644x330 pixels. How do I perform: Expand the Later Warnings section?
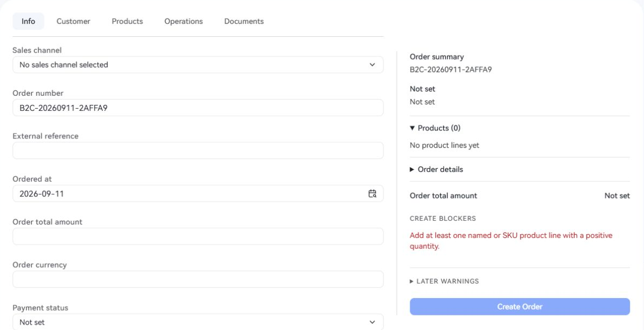(444, 281)
